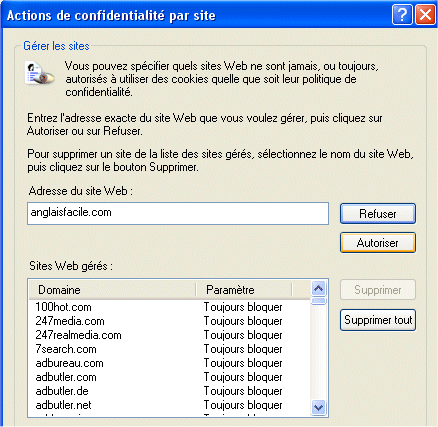438x427 pixels.
Task: Click the disabled Supprimer button
Action: [378, 290]
